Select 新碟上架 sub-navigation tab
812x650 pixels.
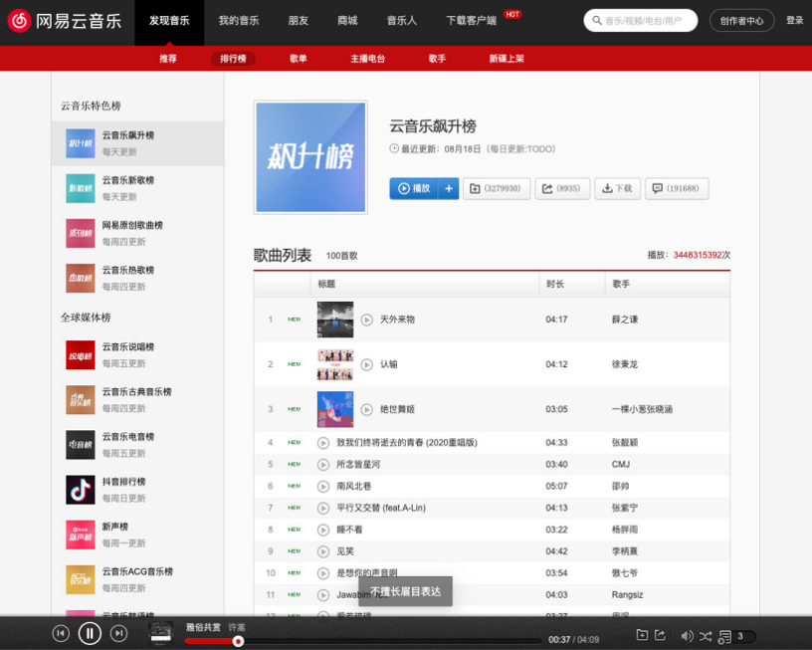tap(507, 59)
